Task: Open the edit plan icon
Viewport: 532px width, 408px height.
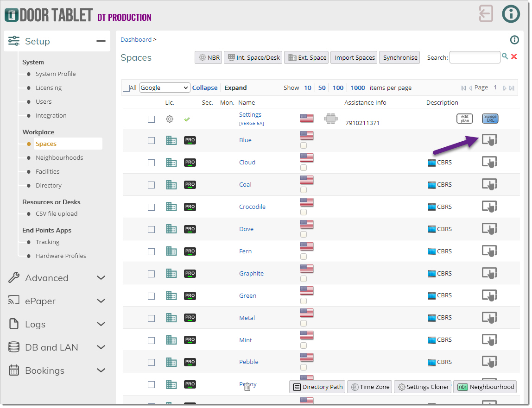Action: [464, 119]
